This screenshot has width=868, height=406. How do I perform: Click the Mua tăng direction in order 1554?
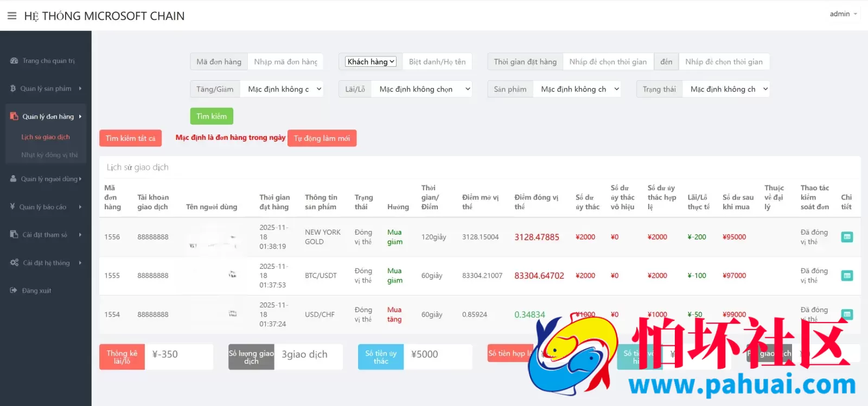394,314
